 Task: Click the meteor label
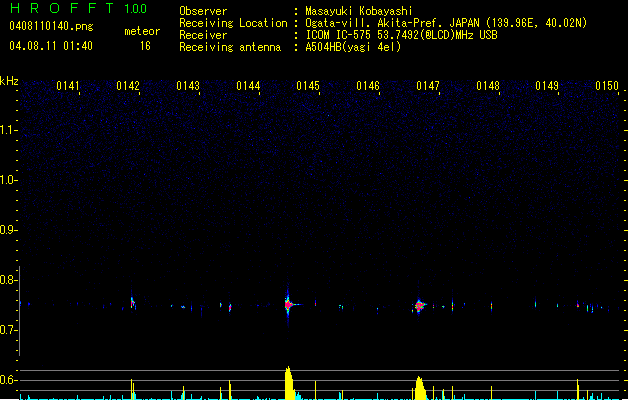[x=142, y=31]
